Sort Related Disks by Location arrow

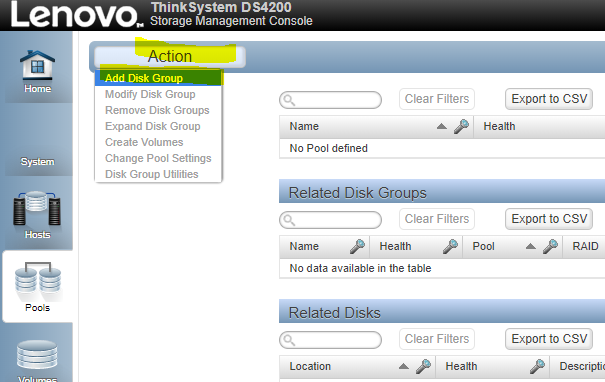coord(404,366)
